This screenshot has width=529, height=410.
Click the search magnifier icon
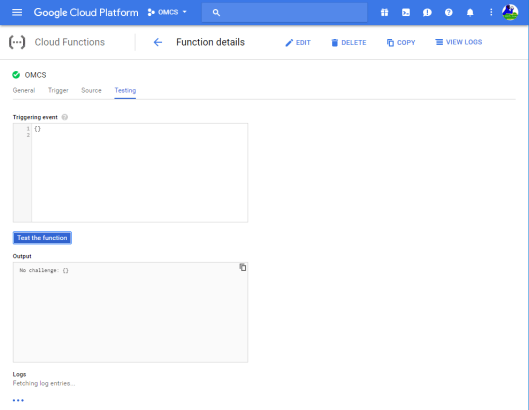(216, 13)
